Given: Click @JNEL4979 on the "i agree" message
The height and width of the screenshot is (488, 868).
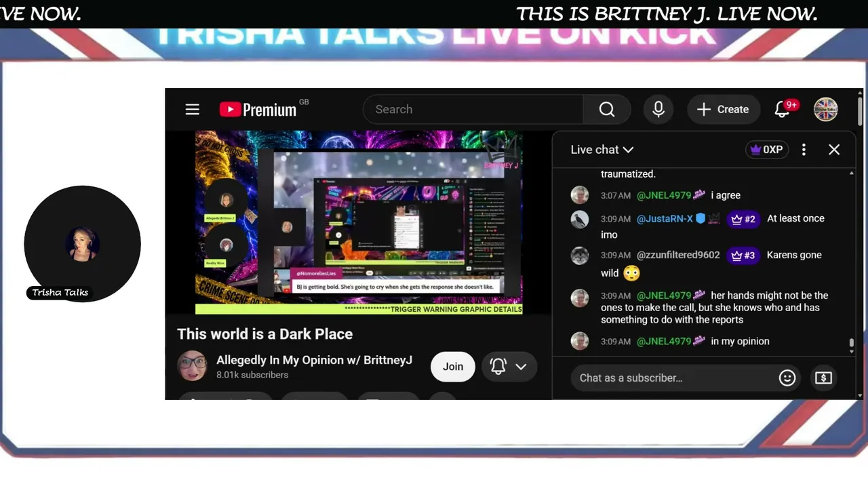Looking at the screenshot, I should 664,195.
